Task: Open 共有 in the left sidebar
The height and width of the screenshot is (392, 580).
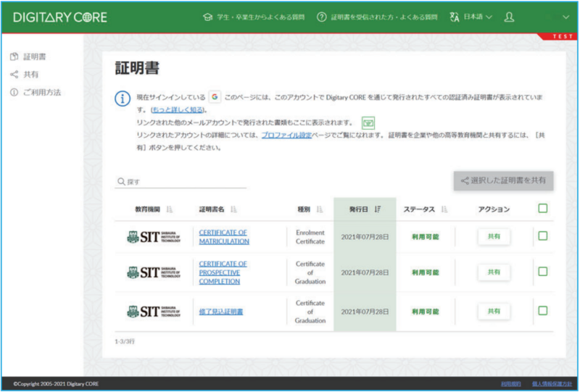Action: coord(30,74)
